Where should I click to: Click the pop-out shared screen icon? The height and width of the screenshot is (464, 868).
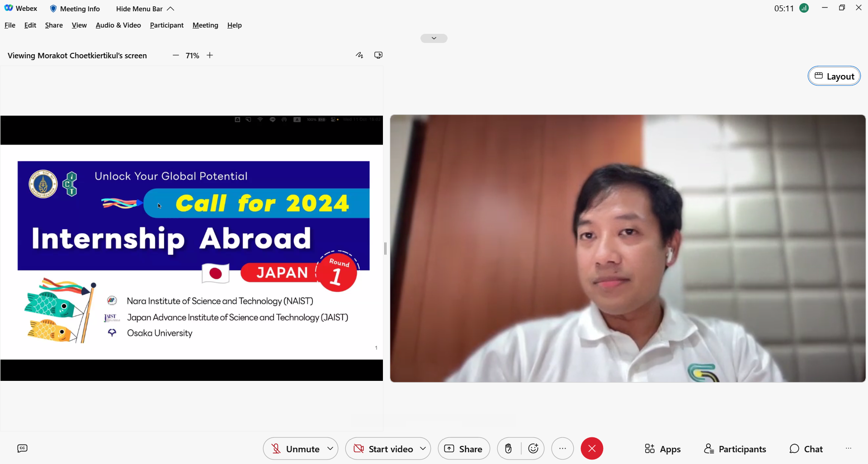coord(378,55)
